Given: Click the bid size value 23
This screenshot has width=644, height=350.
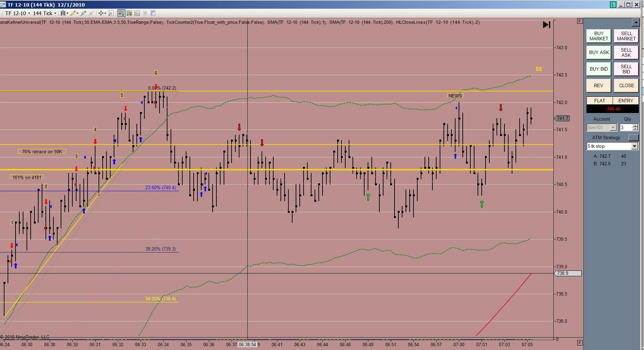Looking at the screenshot, I should click(x=624, y=164).
